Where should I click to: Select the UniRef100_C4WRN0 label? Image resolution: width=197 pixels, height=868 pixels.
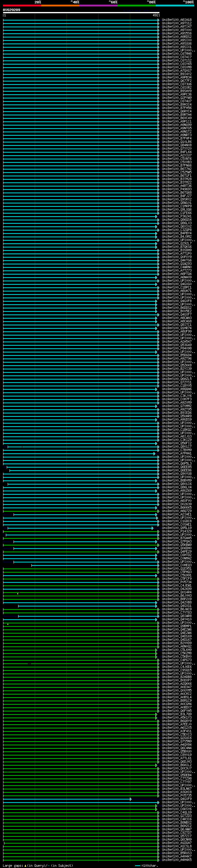[177, 267]
